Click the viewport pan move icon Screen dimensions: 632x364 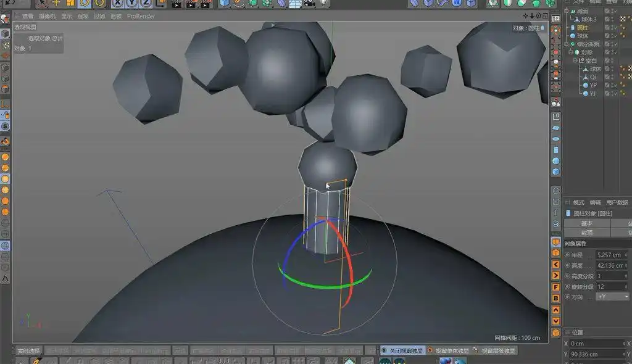[x=525, y=15]
